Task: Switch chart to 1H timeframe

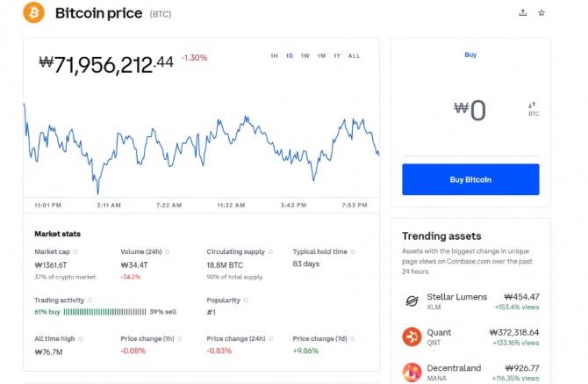Action: coord(274,56)
